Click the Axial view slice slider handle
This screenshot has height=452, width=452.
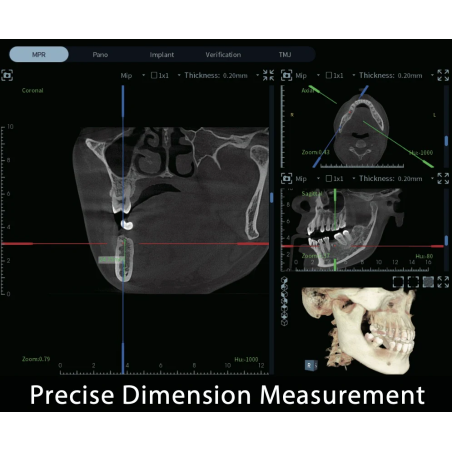446,141
